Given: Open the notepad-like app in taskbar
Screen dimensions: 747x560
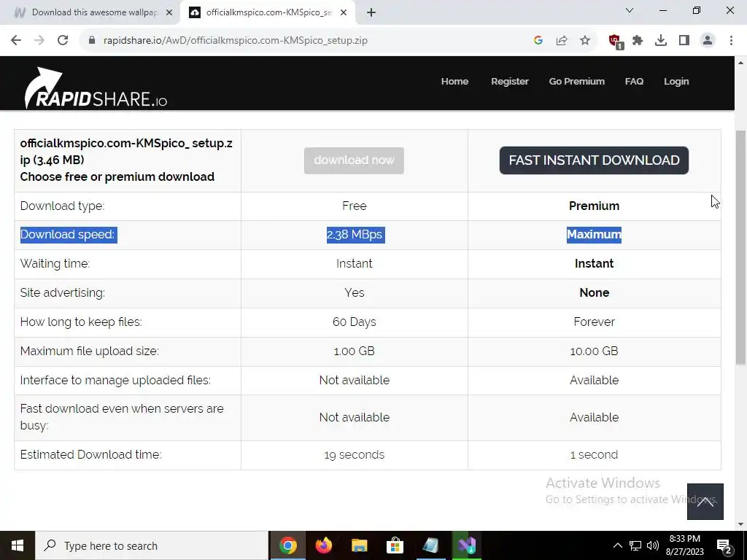Looking at the screenshot, I should 430,545.
